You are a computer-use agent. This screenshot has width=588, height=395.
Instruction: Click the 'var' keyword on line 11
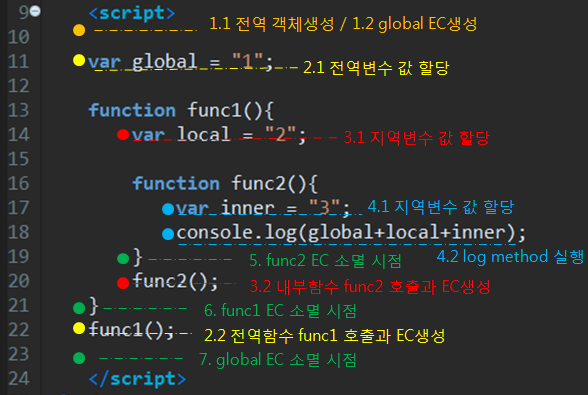105,62
